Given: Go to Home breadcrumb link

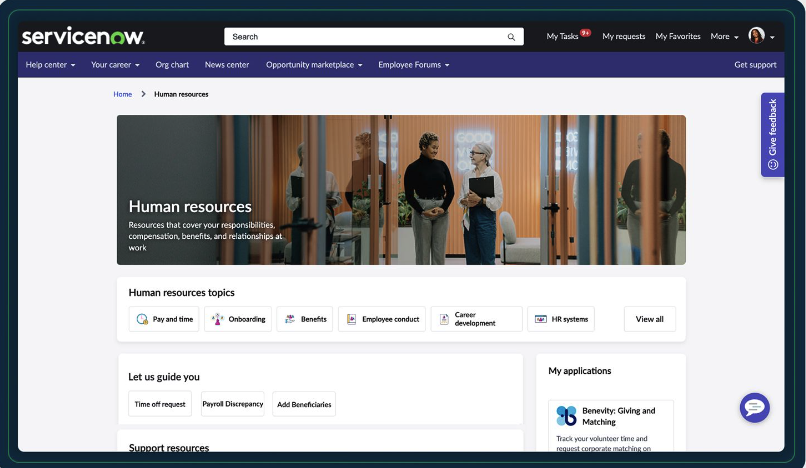Looking at the screenshot, I should [x=122, y=94].
